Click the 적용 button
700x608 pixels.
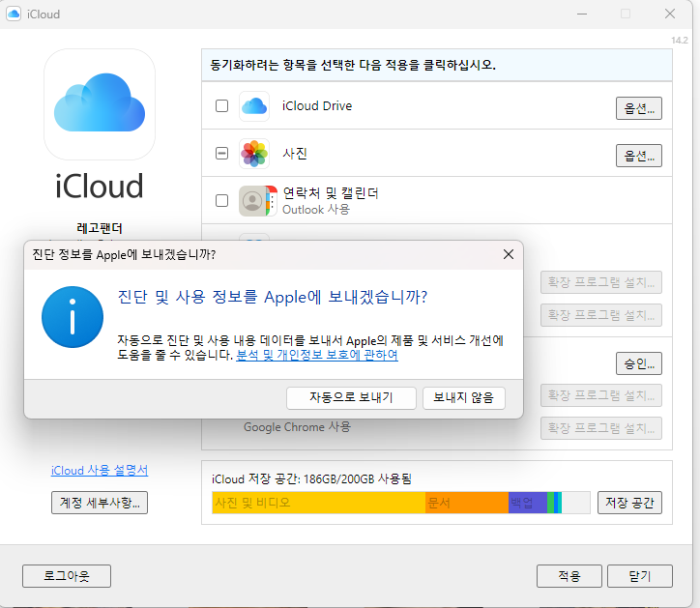(569, 576)
